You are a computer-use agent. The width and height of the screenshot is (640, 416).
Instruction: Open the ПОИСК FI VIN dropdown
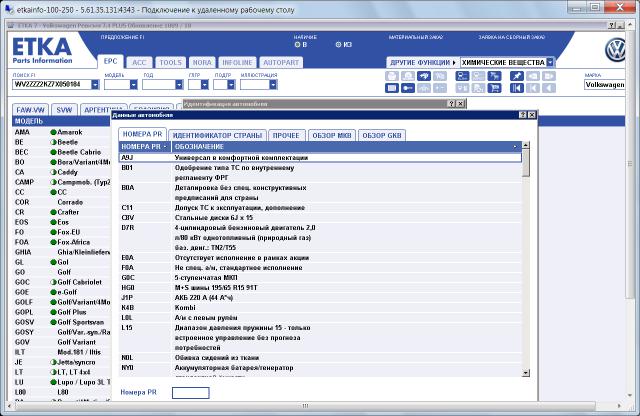[x=95, y=85]
